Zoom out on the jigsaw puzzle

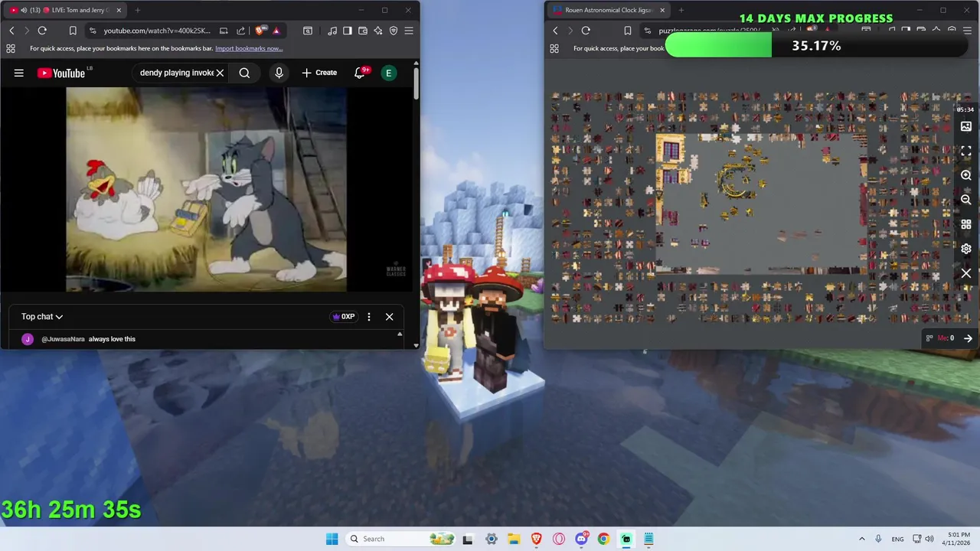[x=966, y=200]
